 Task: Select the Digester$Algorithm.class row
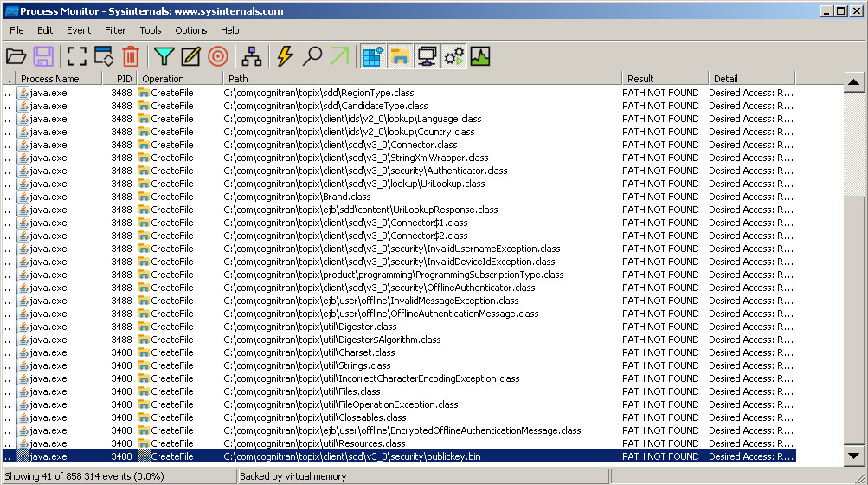tap(399, 339)
